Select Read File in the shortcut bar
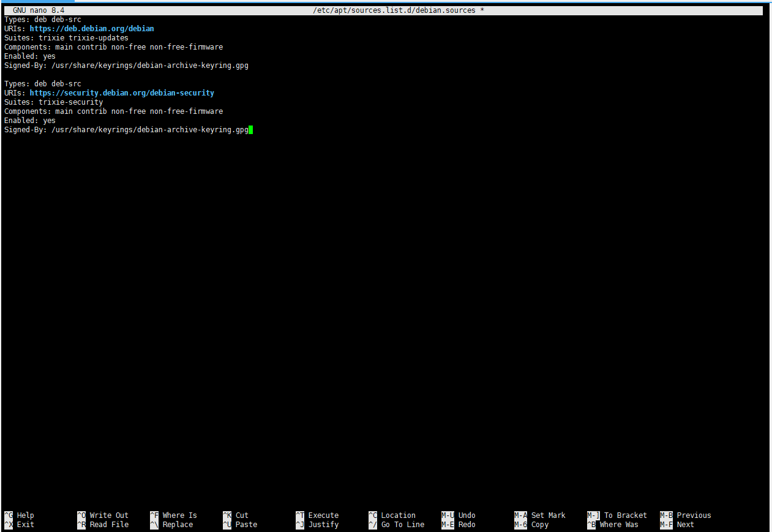This screenshot has width=772, height=532. [108, 525]
